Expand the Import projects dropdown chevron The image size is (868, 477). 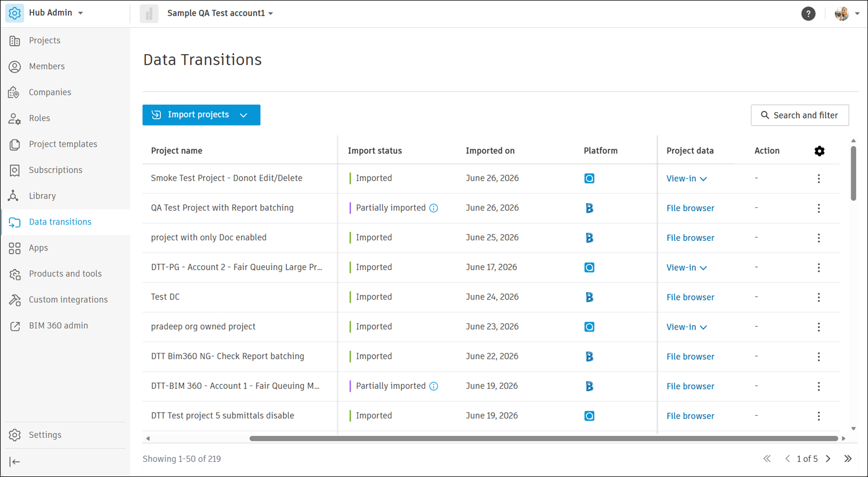point(244,115)
